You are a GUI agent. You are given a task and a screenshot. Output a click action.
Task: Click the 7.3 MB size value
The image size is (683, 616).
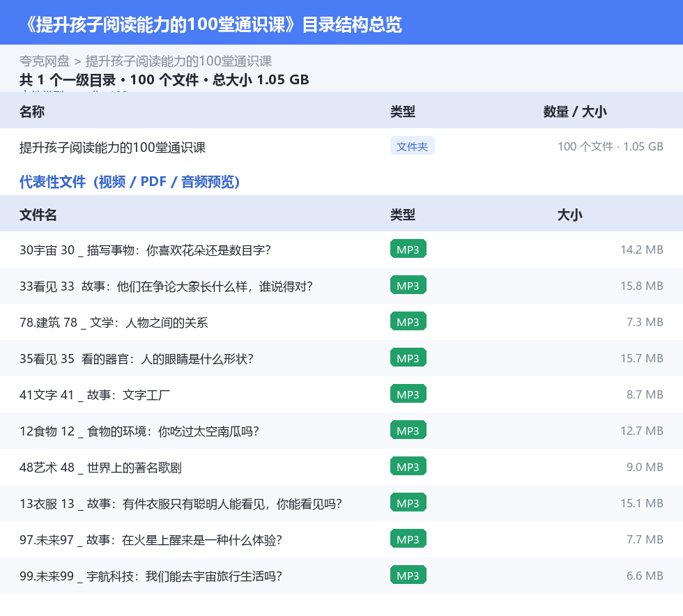coord(645,322)
